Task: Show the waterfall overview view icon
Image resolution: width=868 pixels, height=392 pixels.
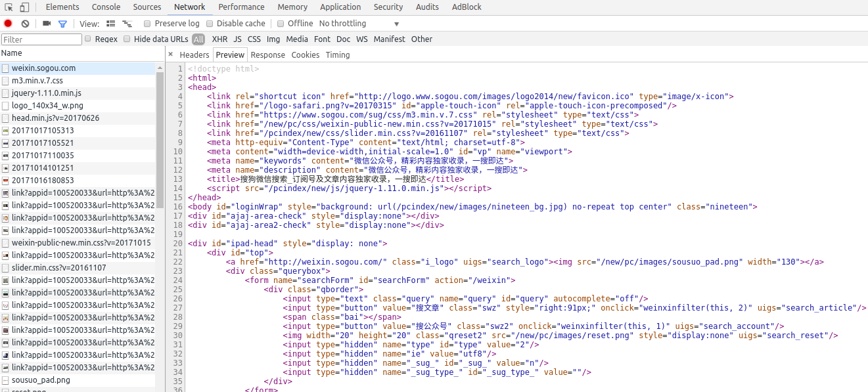Action: [127, 24]
